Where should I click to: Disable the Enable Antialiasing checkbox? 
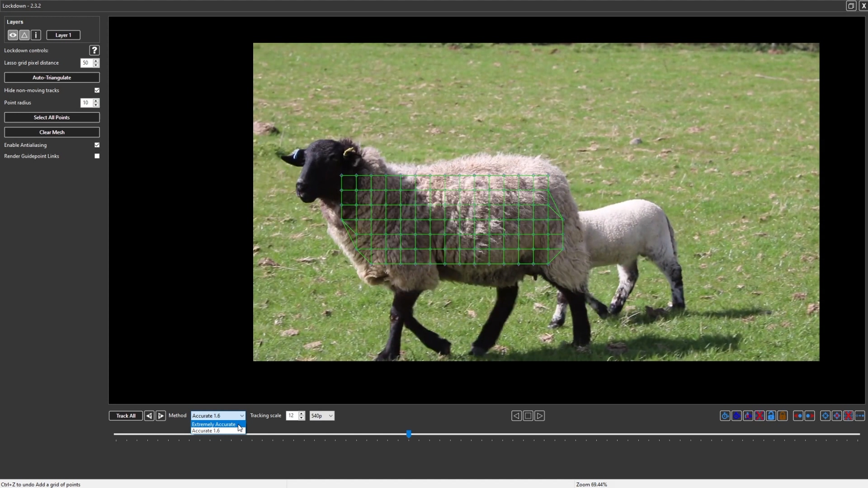pyautogui.click(x=97, y=145)
